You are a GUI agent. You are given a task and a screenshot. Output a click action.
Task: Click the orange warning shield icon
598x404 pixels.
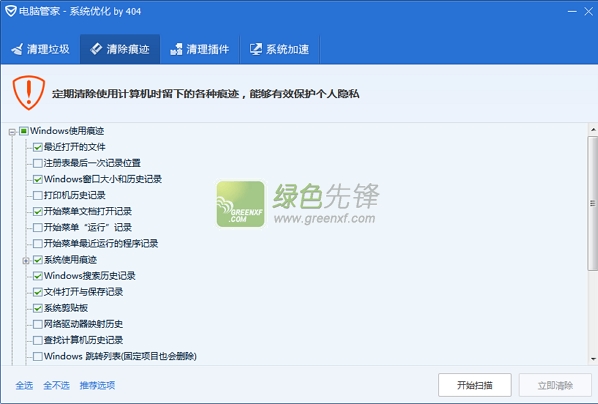[29, 93]
